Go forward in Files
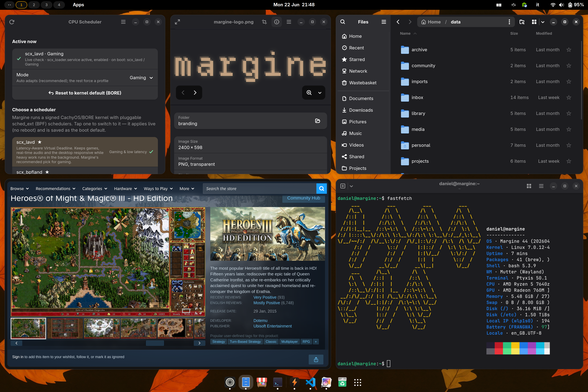Viewport: 588px width, 392px height. point(410,22)
